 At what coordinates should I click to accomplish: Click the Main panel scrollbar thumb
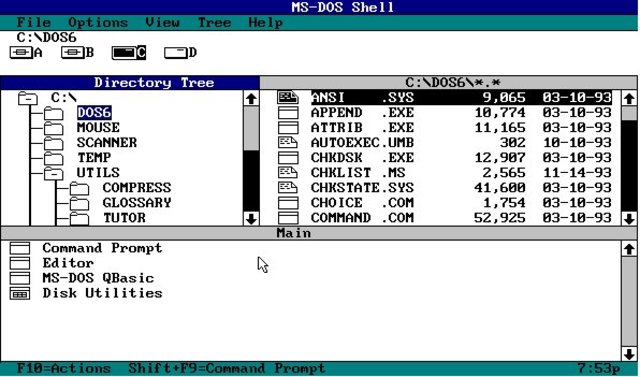point(629,301)
